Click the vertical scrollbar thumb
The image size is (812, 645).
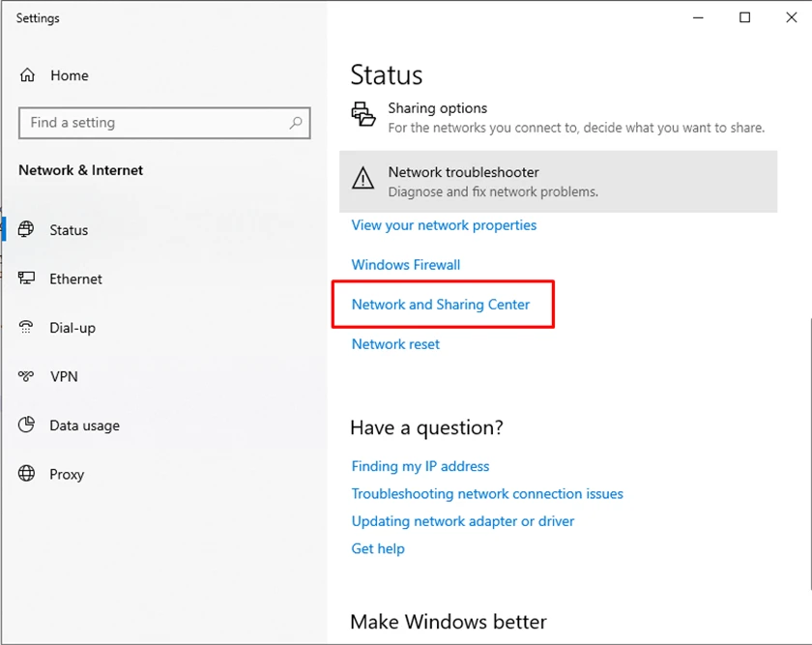click(810, 454)
